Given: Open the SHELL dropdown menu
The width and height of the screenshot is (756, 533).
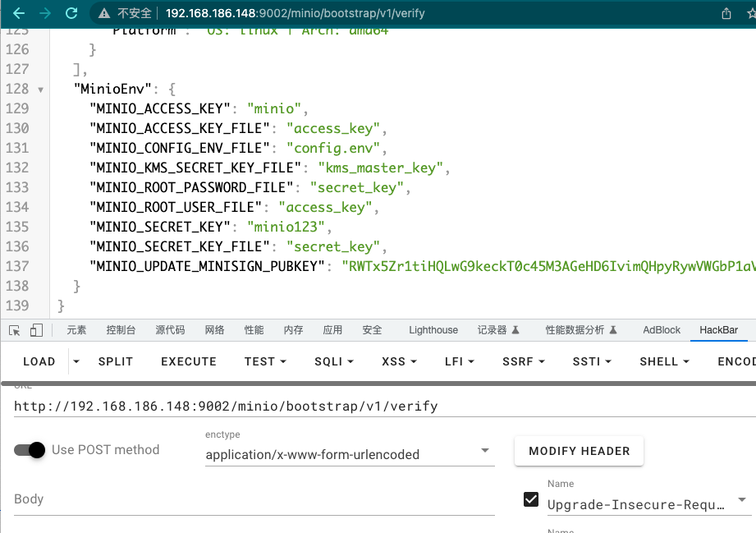Looking at the screenshot, I should tap(664, 361).
